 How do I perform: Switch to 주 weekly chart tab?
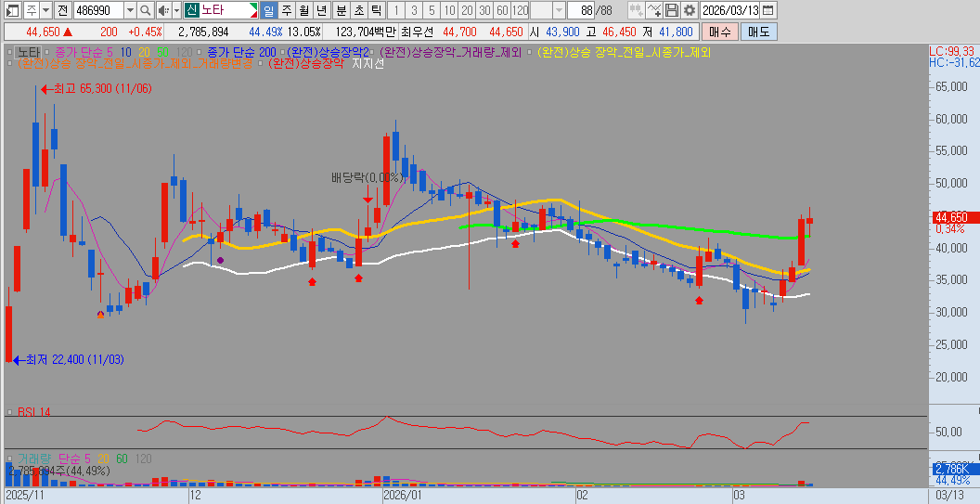286,10
